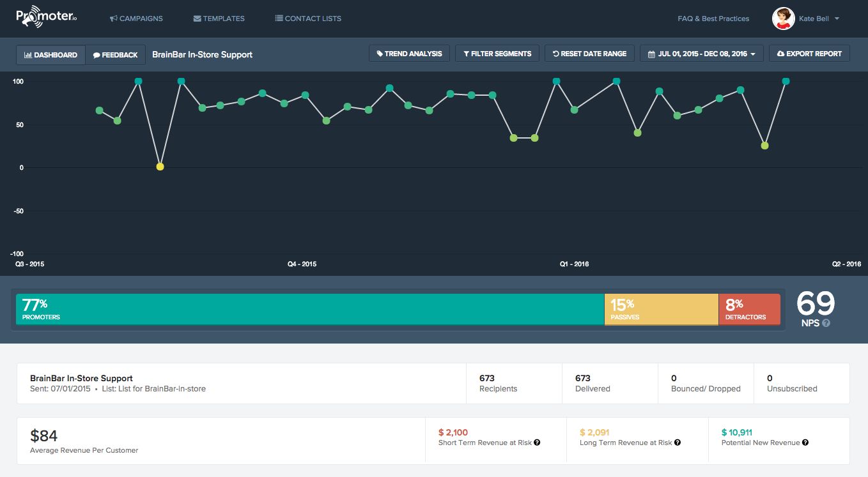
Task: Click the Potential New Revenue help icon
Action: click(805, 443)
